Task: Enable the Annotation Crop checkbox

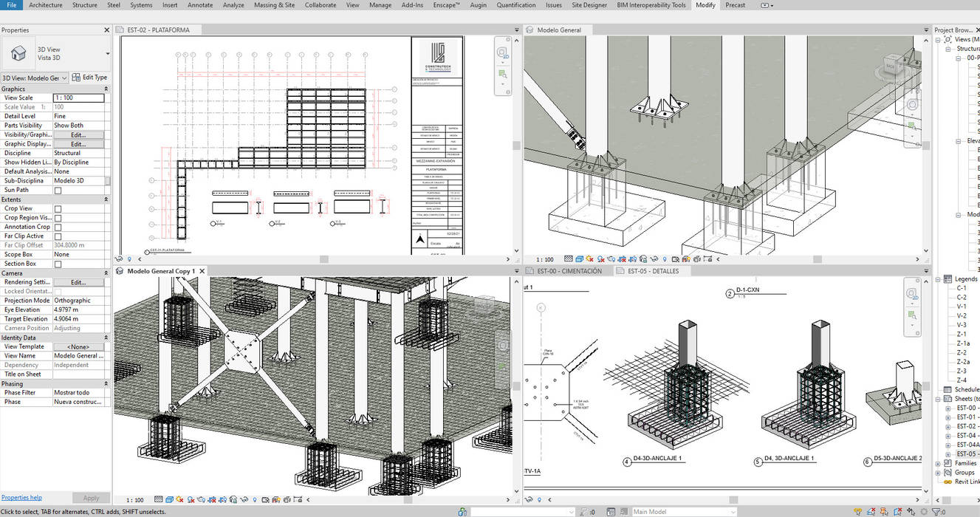Action: [58, 227]
